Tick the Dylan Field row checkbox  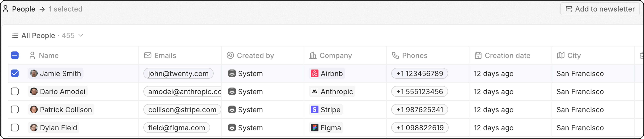click(15, 128)
